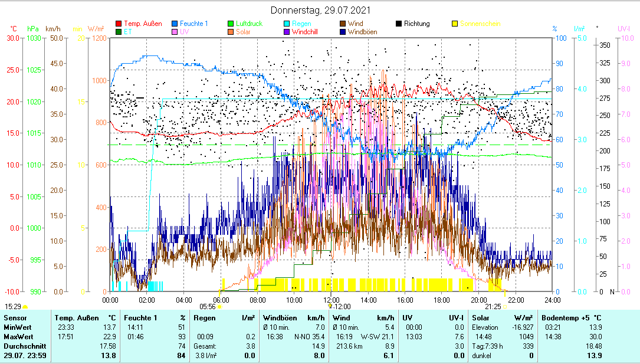Click the cyan Regen legend square
Screen dimensions: 640x364
pos(287,24)
